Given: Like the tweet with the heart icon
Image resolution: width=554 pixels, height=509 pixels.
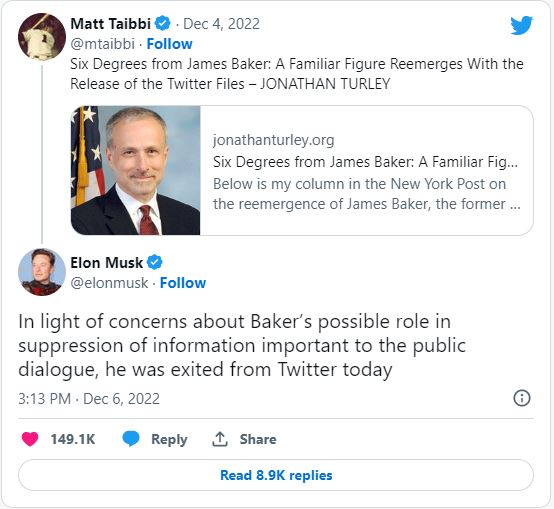Looking at the screenshot, I should [30, 439].
